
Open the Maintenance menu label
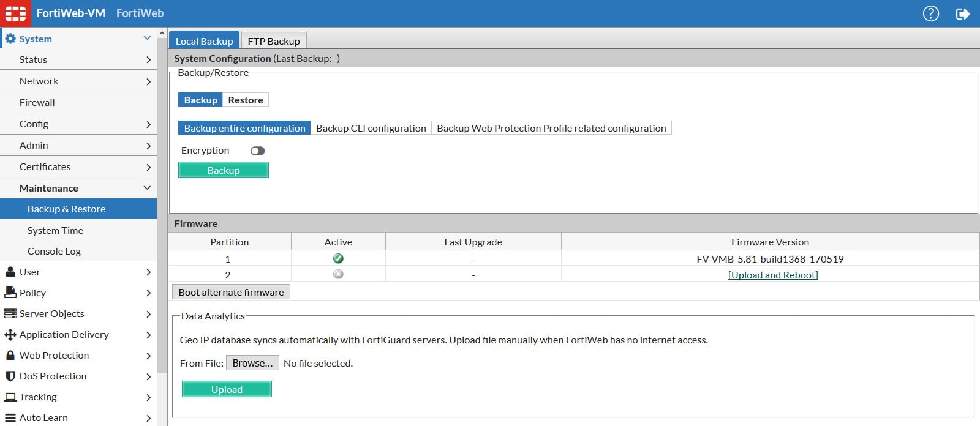[49, 188]
